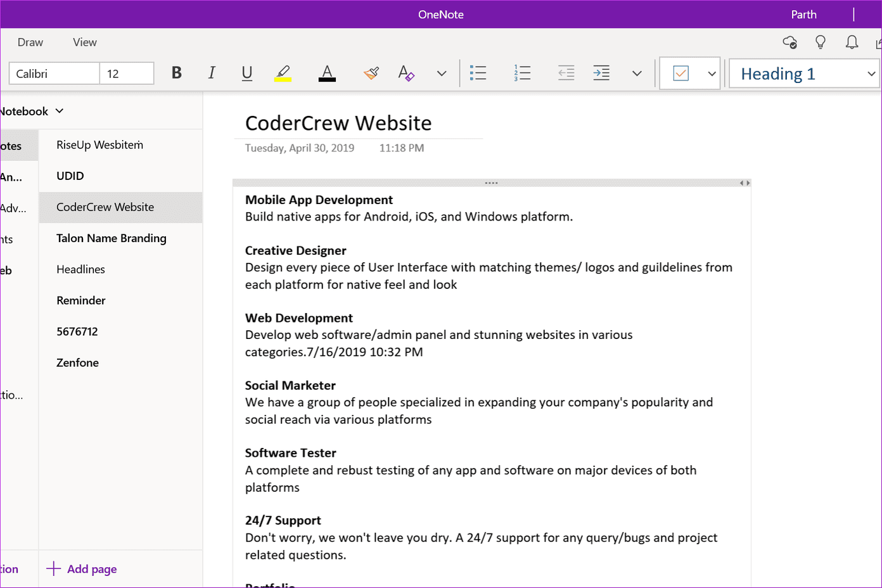Open the Headlines page
This screenshot has width=882, height=588.
pyautogui.click(x=120, y=269)
